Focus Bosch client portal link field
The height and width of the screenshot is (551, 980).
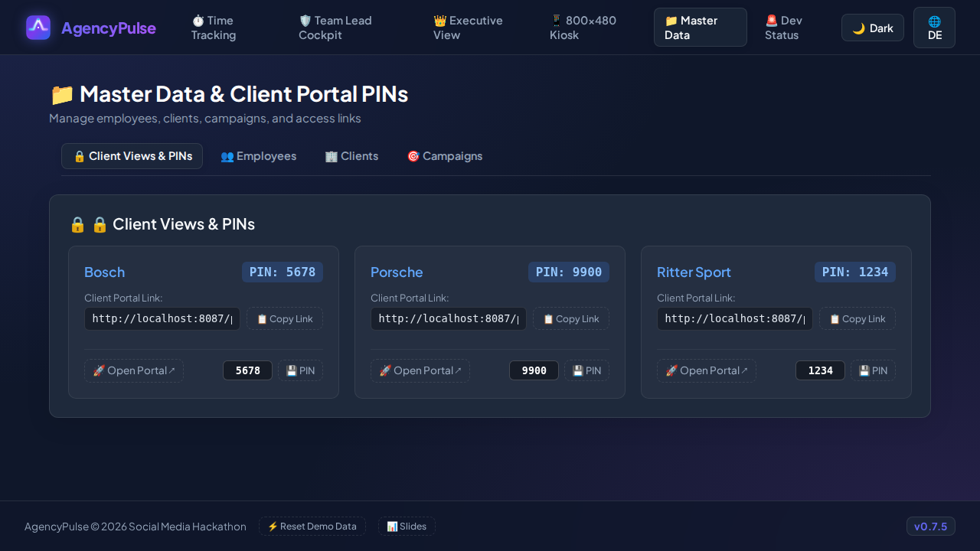click(162, 318)
